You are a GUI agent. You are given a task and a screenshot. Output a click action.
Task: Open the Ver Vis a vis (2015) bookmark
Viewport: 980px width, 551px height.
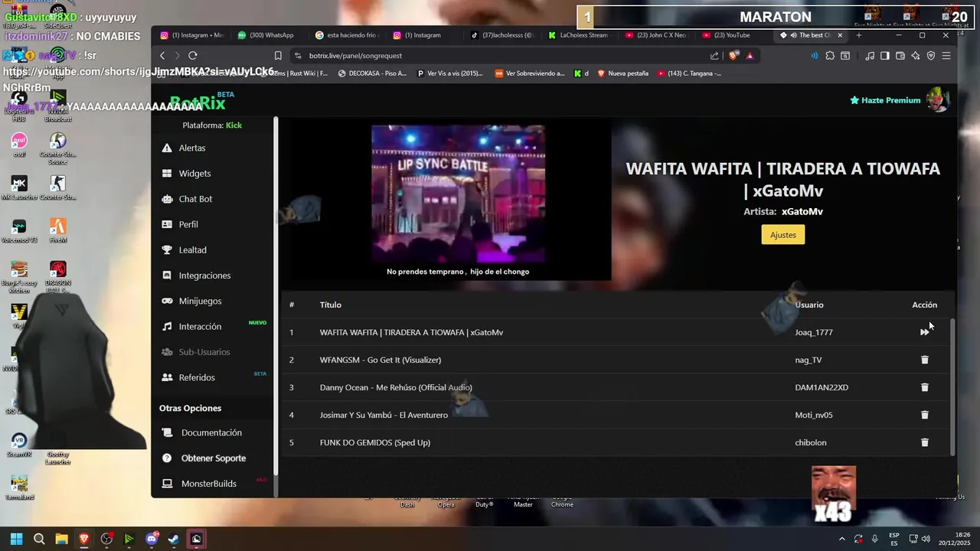coord(450,73)
